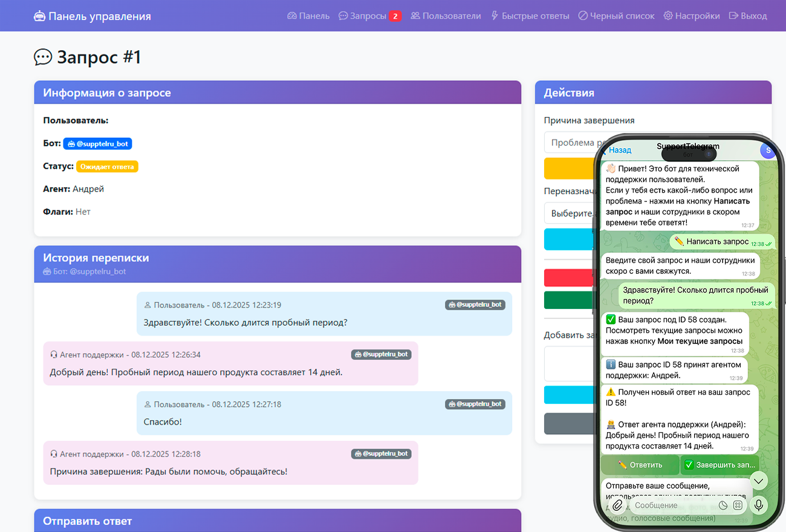Open the Пользователи menu item
Screen dimensions: 786x532
(x=446, y=16)
